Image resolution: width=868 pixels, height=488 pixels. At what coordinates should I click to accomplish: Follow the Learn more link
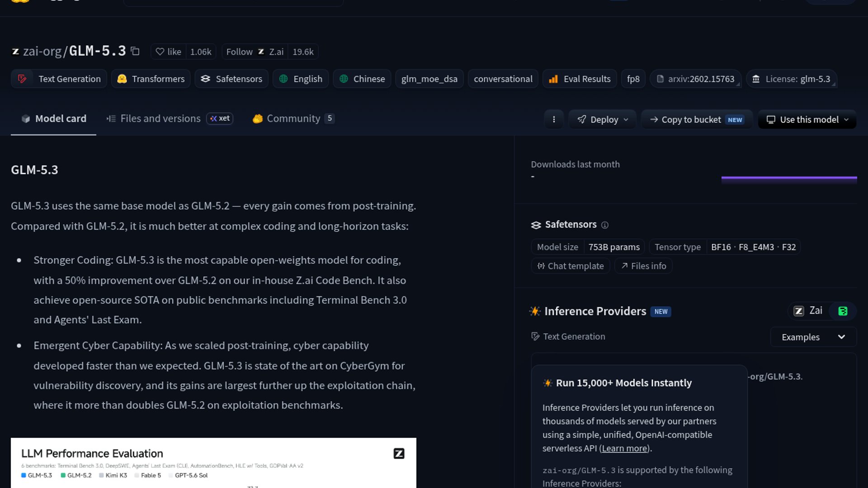[x=624, y=448]
